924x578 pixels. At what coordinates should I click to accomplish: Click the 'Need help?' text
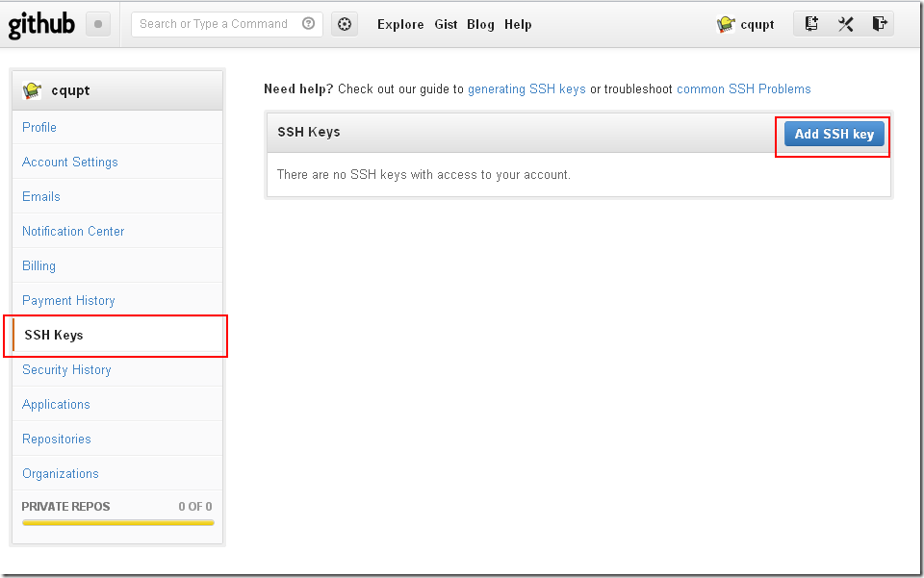298,88
